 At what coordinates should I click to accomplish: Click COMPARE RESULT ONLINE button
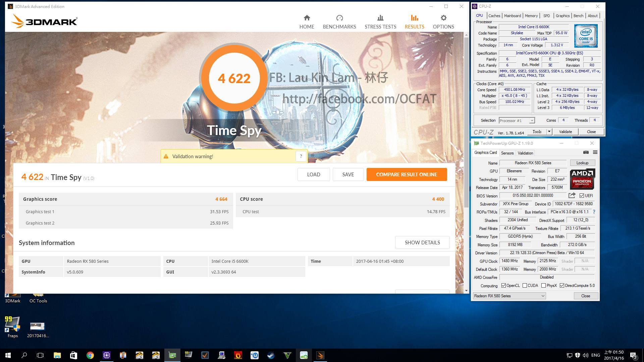407,174
